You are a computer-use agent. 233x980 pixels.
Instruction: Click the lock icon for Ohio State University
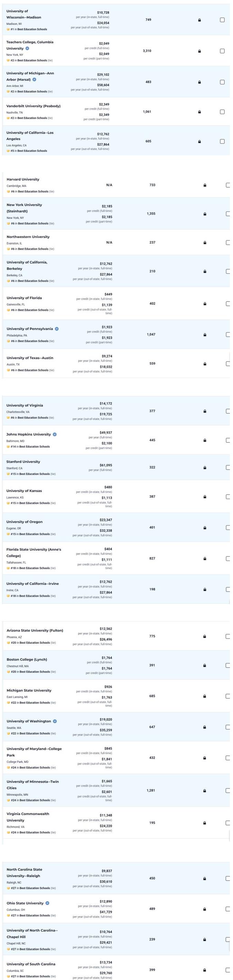205,909
